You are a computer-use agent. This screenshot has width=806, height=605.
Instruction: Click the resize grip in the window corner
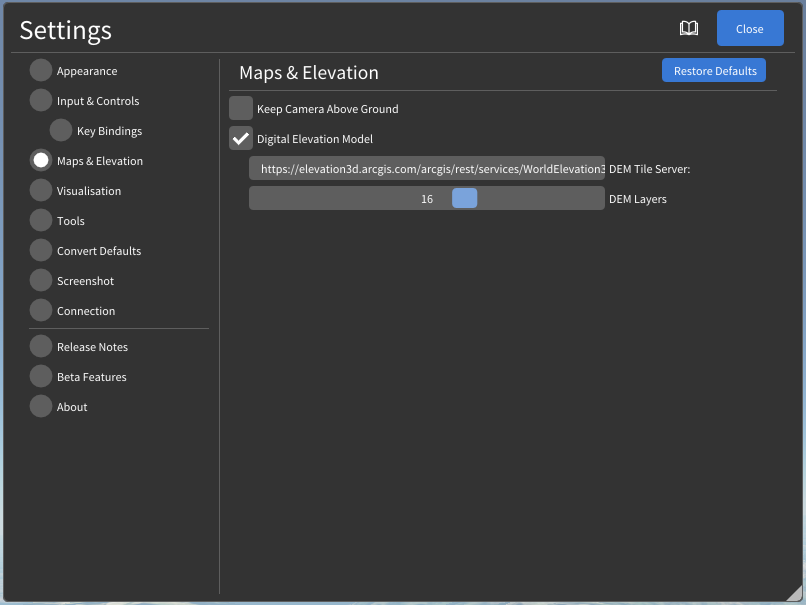pos(794,593)
